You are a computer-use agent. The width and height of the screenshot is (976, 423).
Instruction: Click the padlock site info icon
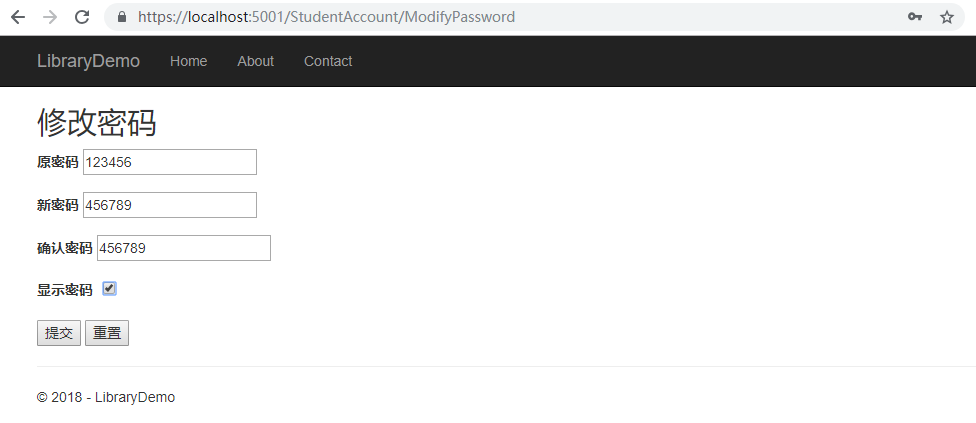pyautogui.click(x=122, y=17)
